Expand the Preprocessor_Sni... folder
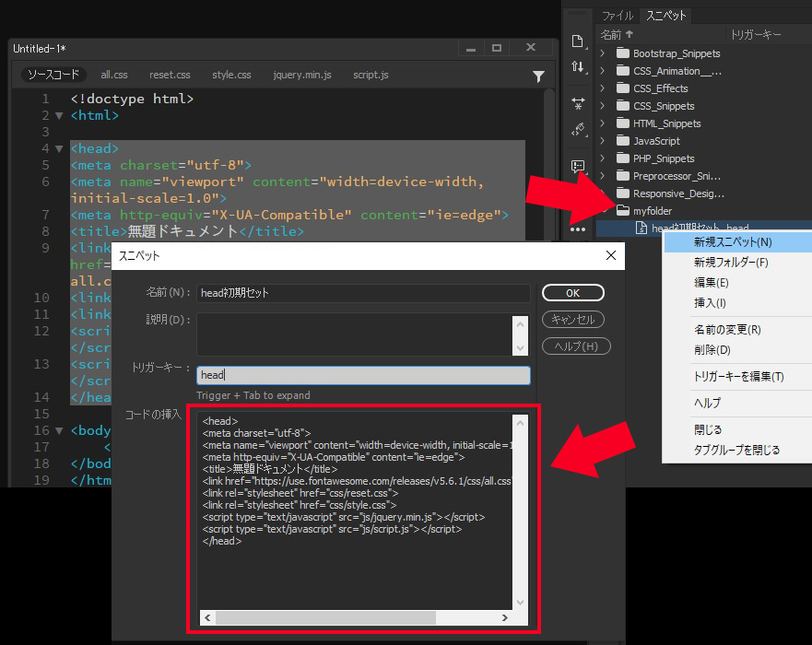812x645 pixels. 602,176
